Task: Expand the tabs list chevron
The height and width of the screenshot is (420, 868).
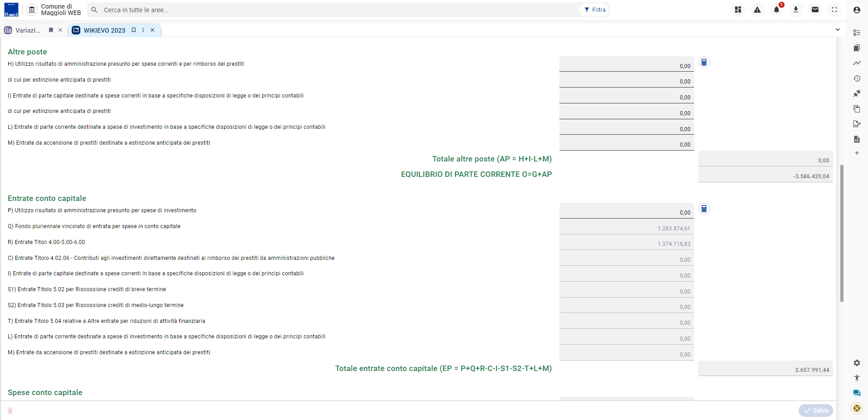Action: (x=838, y=29)
